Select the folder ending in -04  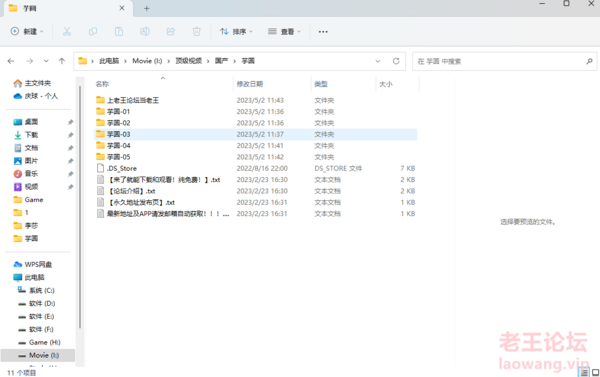[256, 145]
